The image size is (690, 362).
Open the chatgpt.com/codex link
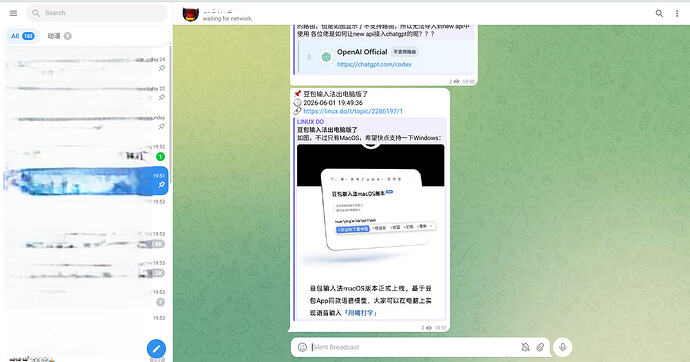374,64
